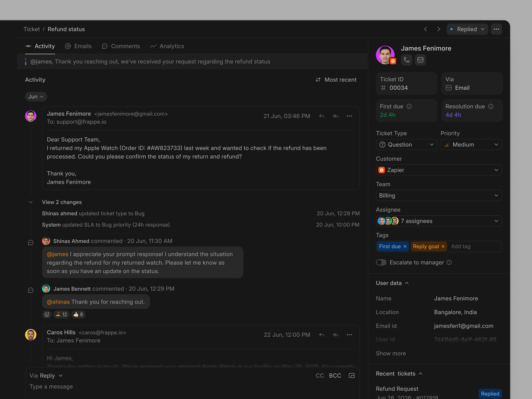Collapse the Recent tickets section
Image resolution: width=532 pixels, height=399 pixels.
pos(420,374)
